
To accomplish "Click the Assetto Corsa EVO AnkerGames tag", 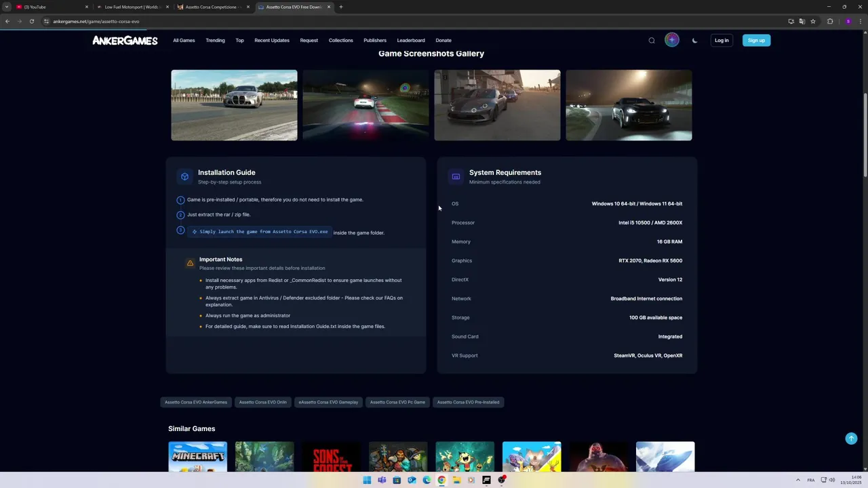I will pos(196,402).
